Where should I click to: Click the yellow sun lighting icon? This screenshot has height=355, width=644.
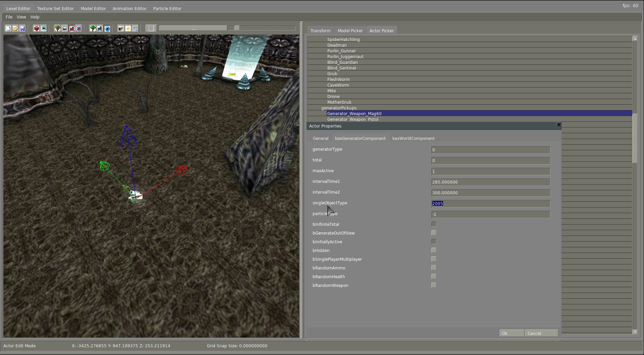(128, 29)
